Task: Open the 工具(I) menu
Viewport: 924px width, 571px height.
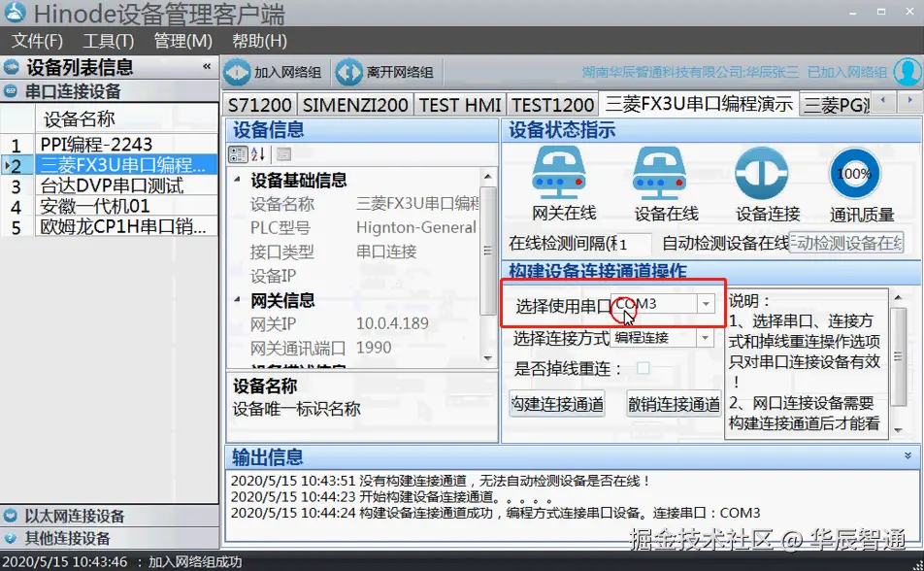Action: tap(107, 41)
